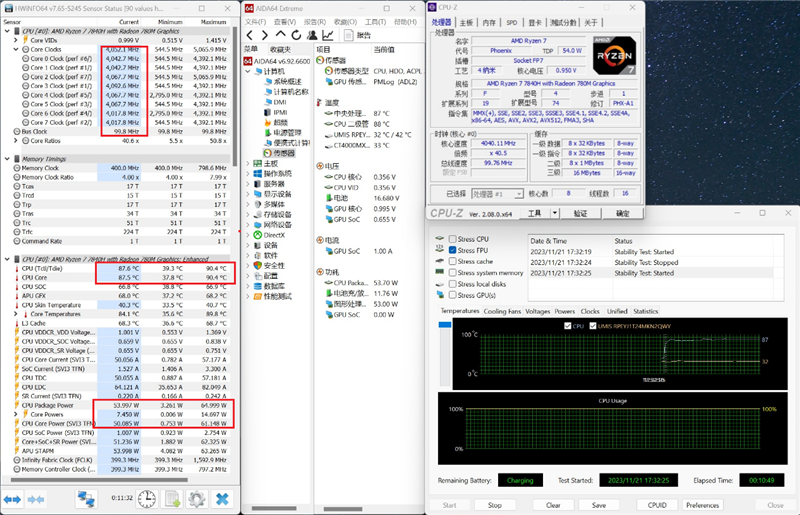800x515 pixels.
Task: Collapse 计算机 node in AIDA64 tree
Action: (248, 71)
